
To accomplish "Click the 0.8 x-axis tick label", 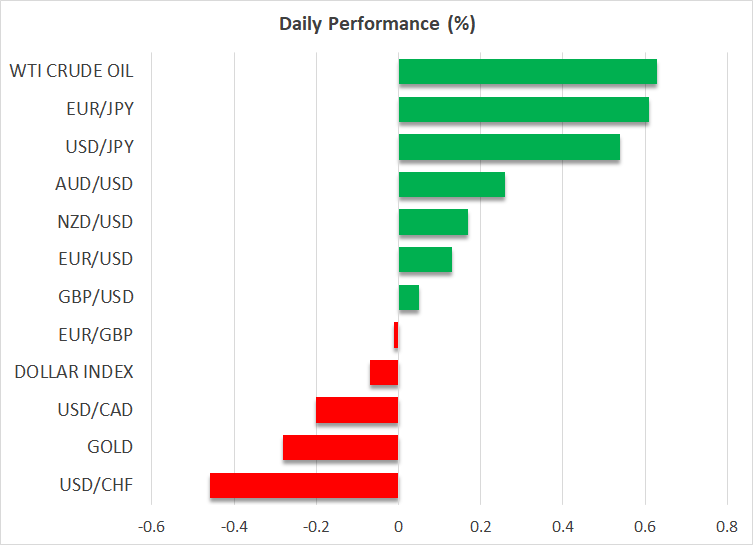I will point(727,525).
